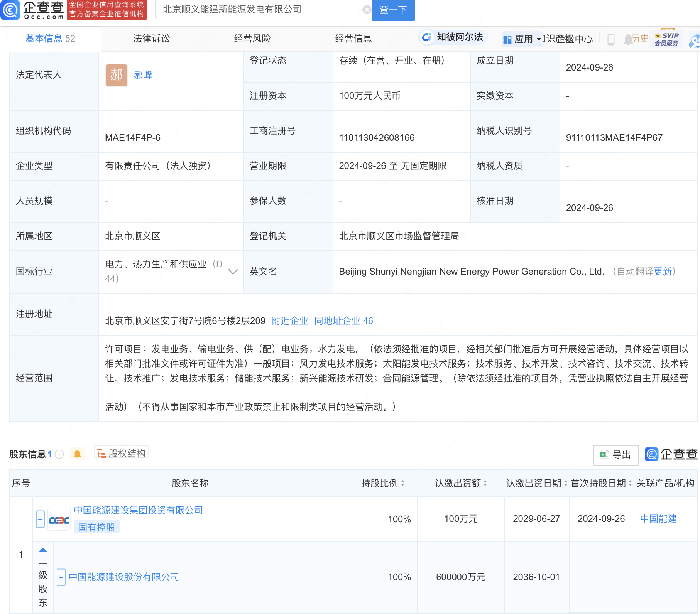This screenshot has width=700, height=614.
Task: Expand the 中国能源建设股份有限公司 row
Action: point(61,577)
